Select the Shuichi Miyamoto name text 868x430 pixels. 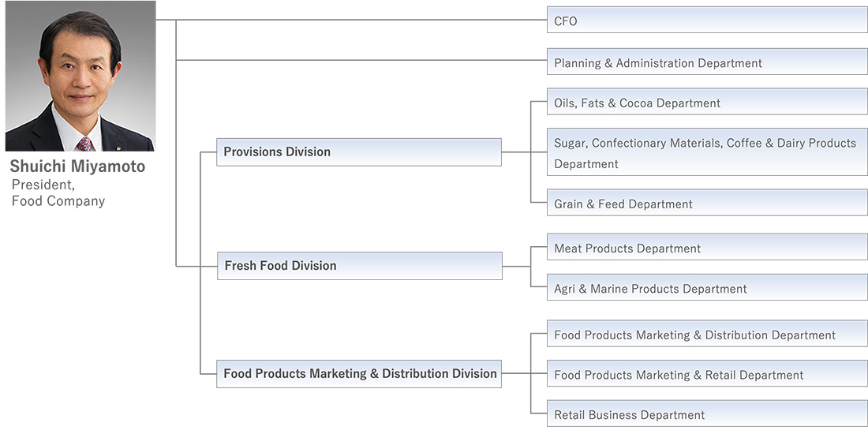(77, 167)
